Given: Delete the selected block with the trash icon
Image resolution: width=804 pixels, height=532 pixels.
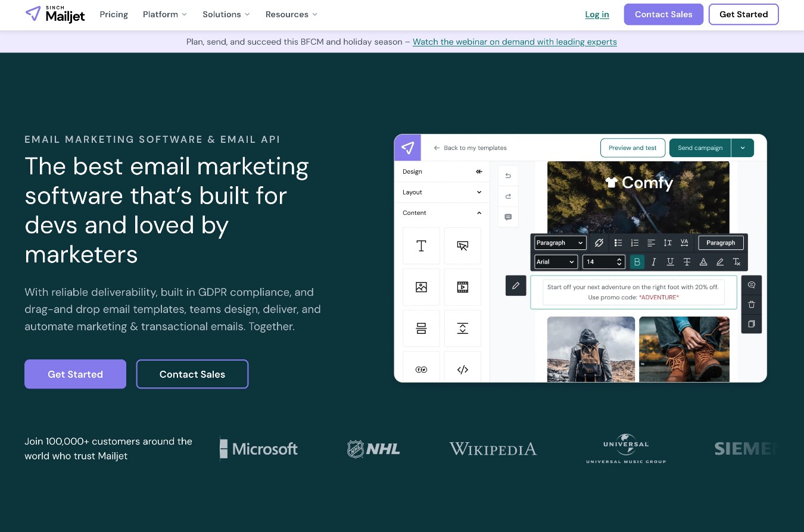Looking at the screenshot, I should [x=751, y=304].
